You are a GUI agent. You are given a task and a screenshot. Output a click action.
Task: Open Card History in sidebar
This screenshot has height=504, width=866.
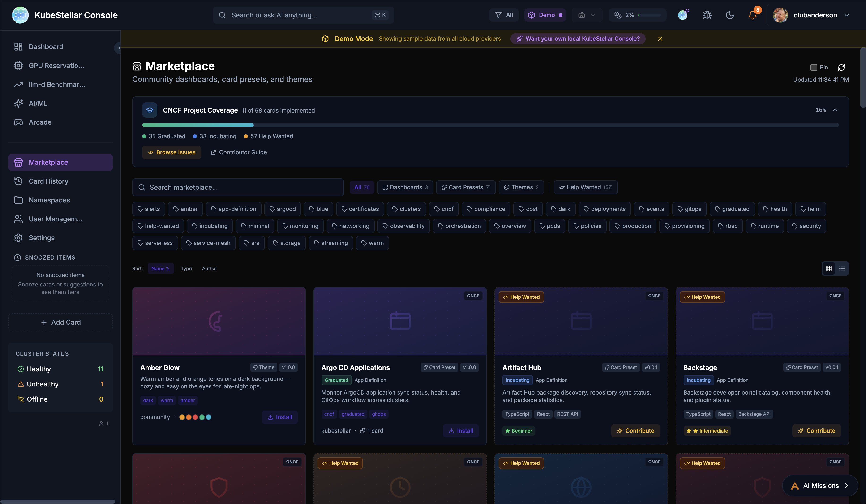(48, 181)
